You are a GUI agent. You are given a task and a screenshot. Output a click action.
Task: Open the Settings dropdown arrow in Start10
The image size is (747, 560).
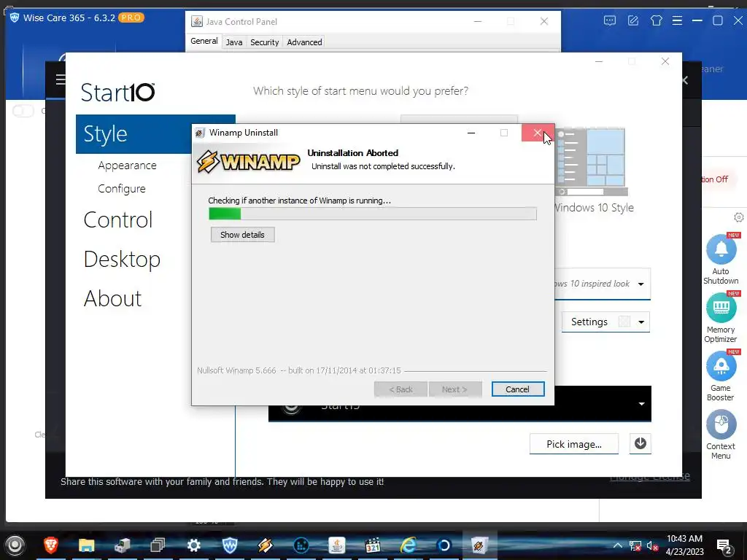tap(641, 322)
